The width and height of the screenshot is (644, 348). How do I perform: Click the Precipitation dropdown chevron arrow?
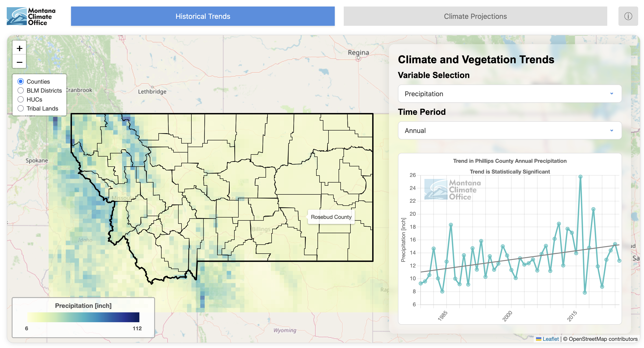611,94
